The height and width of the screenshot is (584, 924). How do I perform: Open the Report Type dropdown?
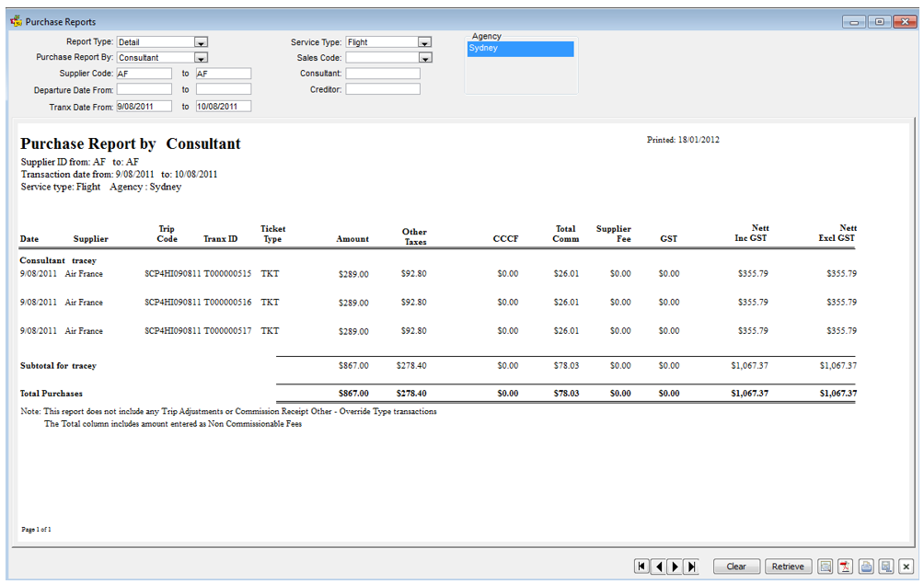pos(202,41)
